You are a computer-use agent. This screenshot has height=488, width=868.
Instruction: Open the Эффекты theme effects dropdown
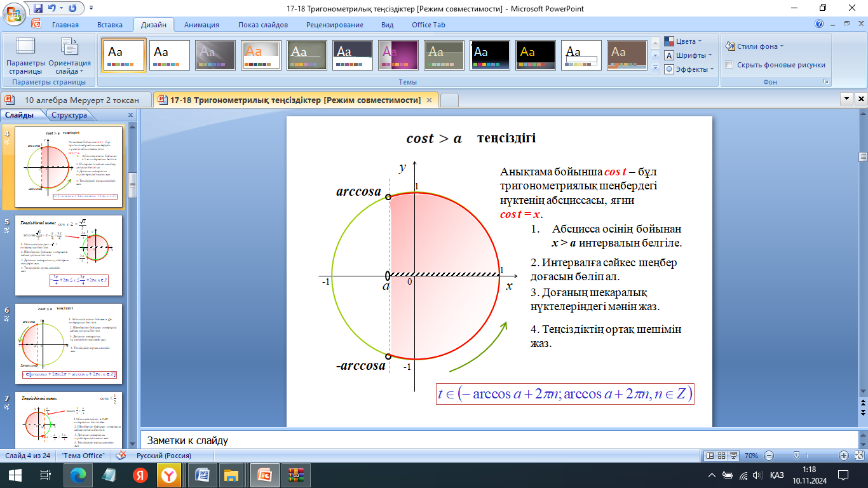coord(689,69)
